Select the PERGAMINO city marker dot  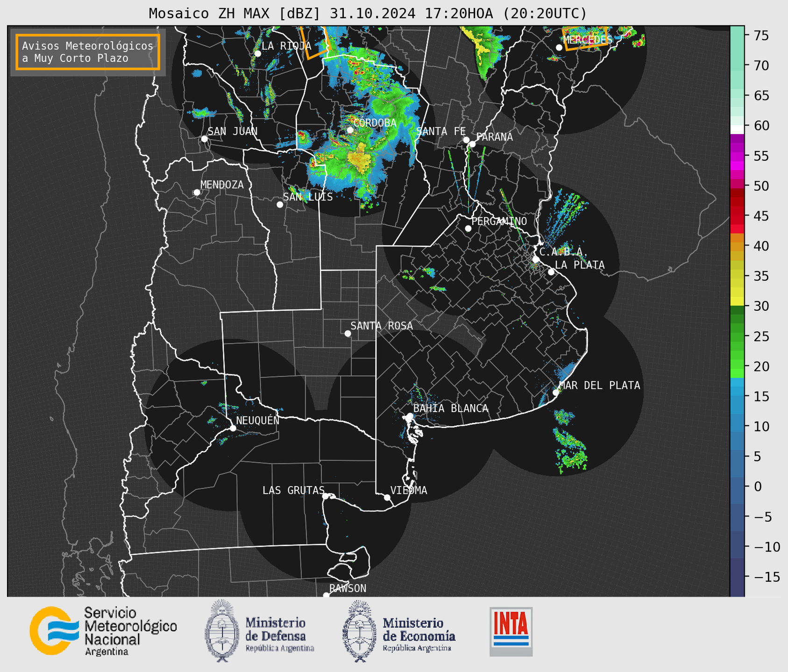point(468,229)
